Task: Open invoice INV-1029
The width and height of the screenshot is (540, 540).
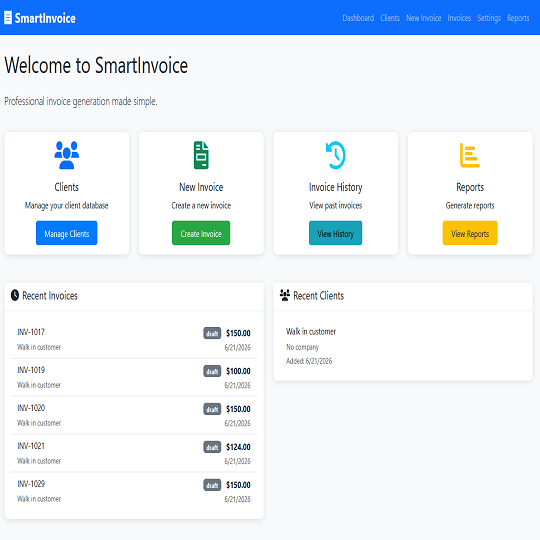Action: (134, 491)
